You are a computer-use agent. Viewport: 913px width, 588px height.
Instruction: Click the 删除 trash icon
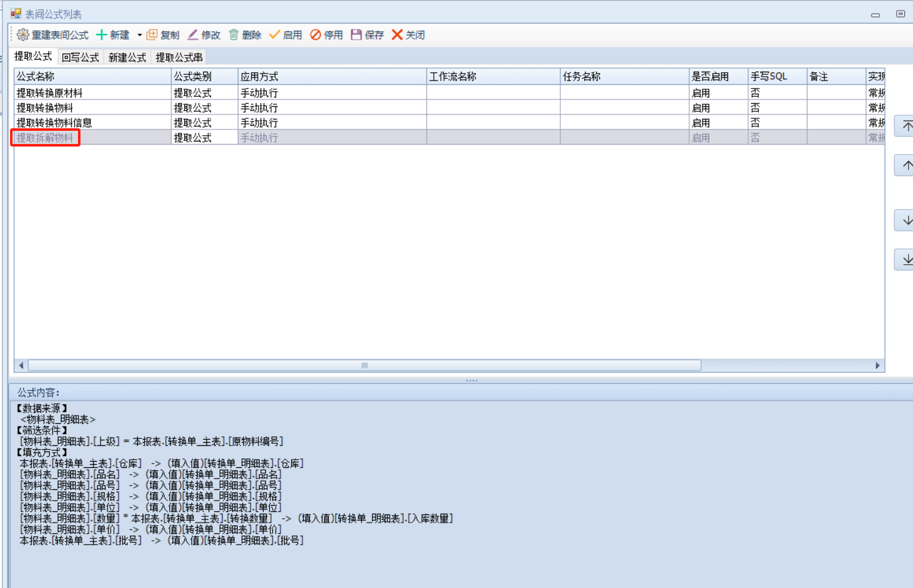click(x=234, y=35)
